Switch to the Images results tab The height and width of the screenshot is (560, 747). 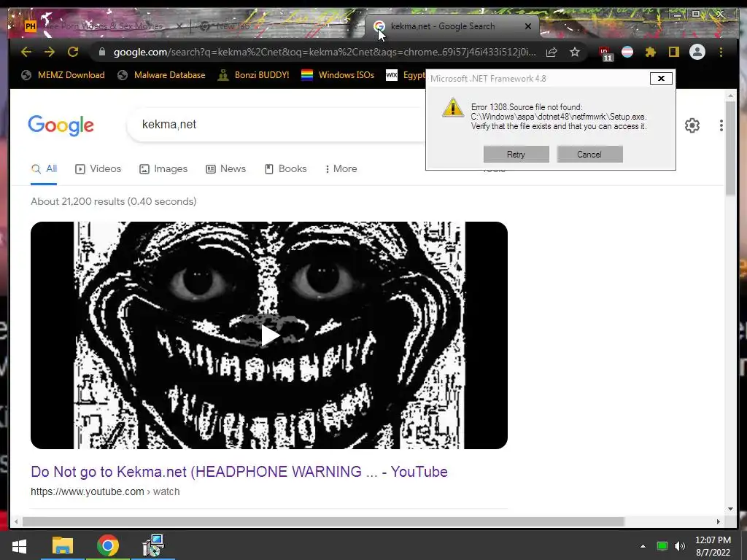click(x=163, y=169)
